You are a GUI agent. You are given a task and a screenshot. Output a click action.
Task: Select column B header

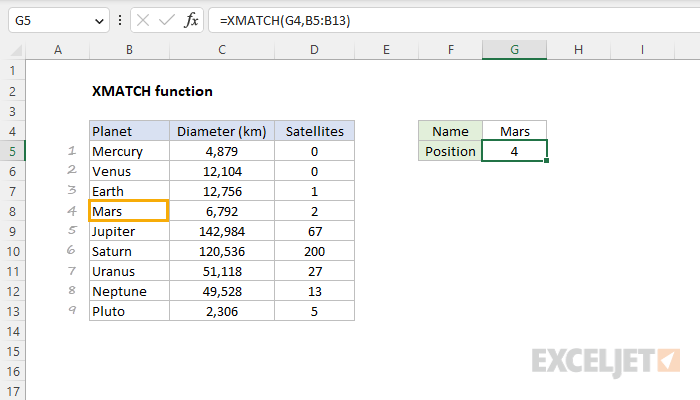click(x=129, y=50)
